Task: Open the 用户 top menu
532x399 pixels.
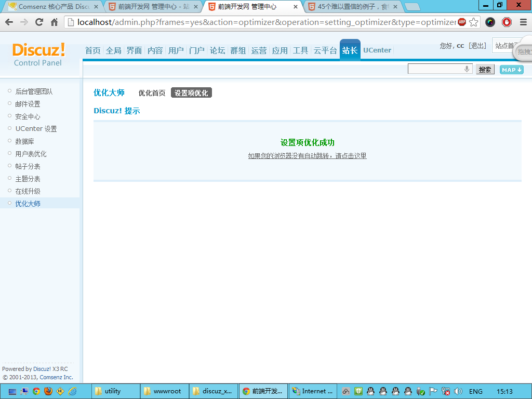Action: pyautogui.click(x=176, y=50)
